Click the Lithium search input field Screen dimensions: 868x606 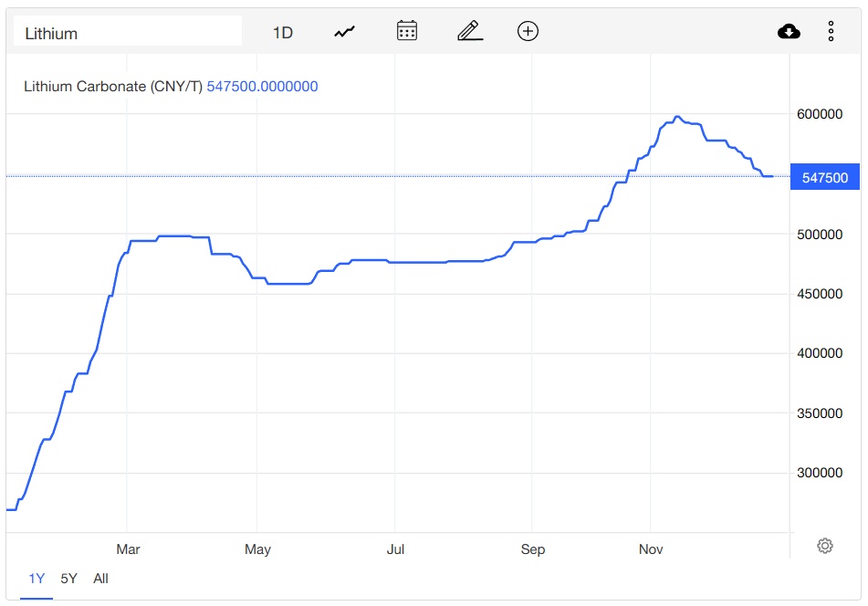[128, 33]
